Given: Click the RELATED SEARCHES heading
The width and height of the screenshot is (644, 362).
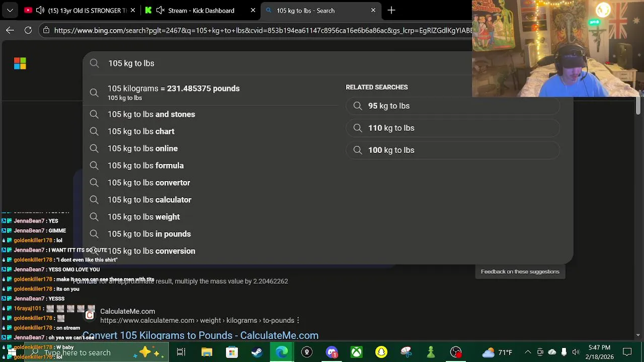Looking at the screenshot, I should [x=377, y=87].
